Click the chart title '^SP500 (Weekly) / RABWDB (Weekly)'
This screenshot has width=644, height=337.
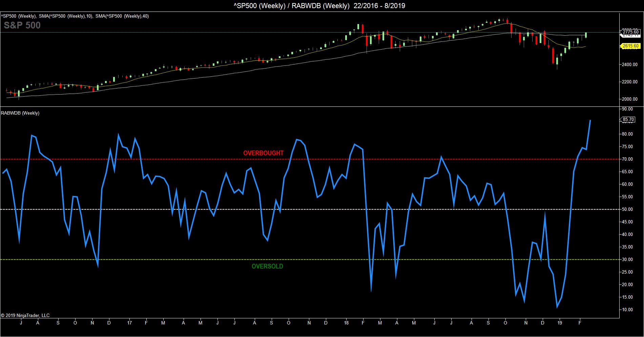pos(319,6)
